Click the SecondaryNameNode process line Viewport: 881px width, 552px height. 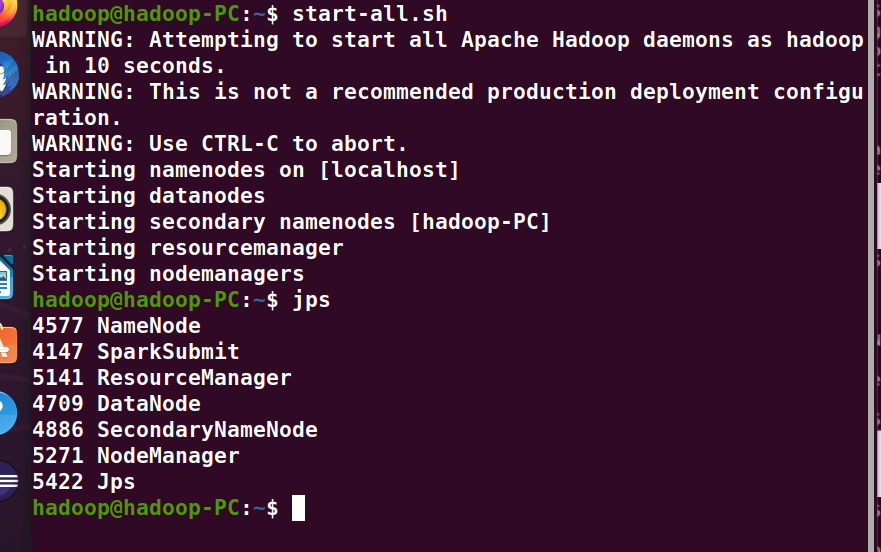[x=175, y=430]
